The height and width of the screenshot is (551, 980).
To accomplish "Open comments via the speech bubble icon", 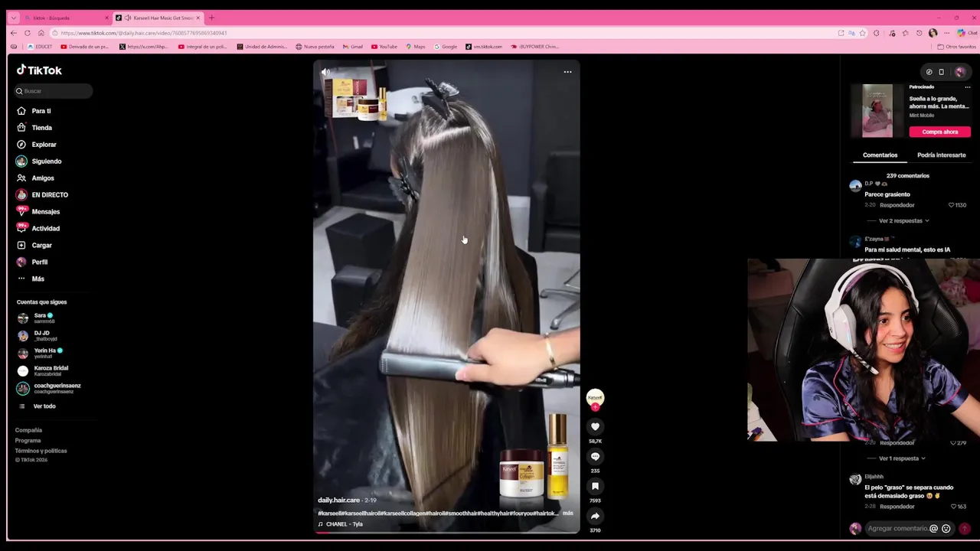I will (595, 457).
